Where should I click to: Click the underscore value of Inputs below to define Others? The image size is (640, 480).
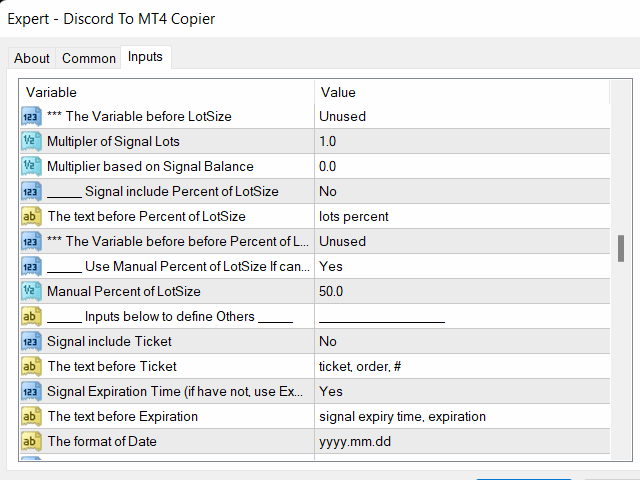click(x=462, y=317)
